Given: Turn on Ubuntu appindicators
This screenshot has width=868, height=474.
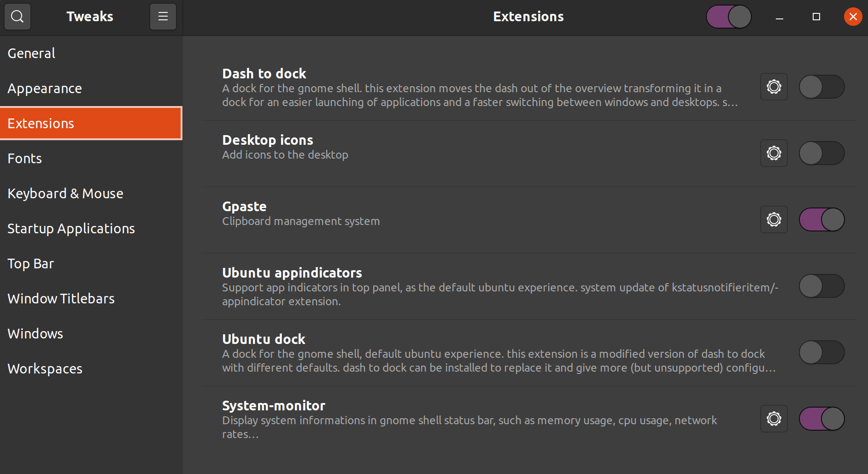Looking at the screenshot, I should click(822, 286).
